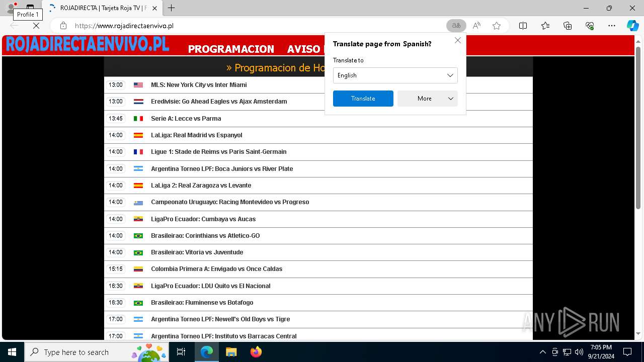Open Ligue 1: Stade de Reims vs PSG
Screen dimensions: 644x362
point(218,152)
